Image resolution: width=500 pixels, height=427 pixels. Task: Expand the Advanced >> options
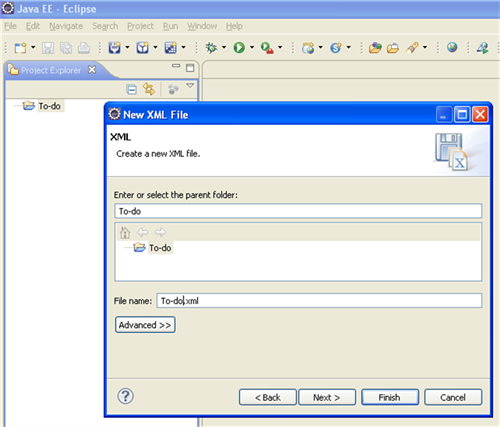tap(145, 325)
